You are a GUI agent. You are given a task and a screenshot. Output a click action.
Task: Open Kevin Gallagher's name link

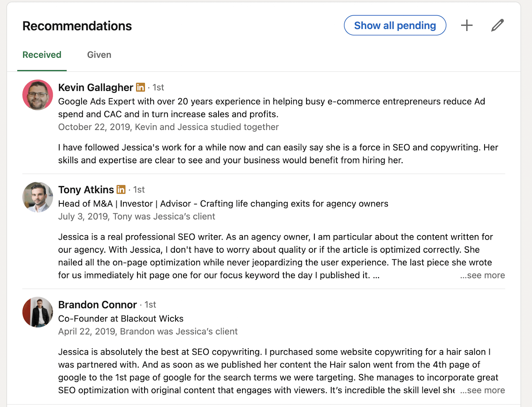(95, 87)
